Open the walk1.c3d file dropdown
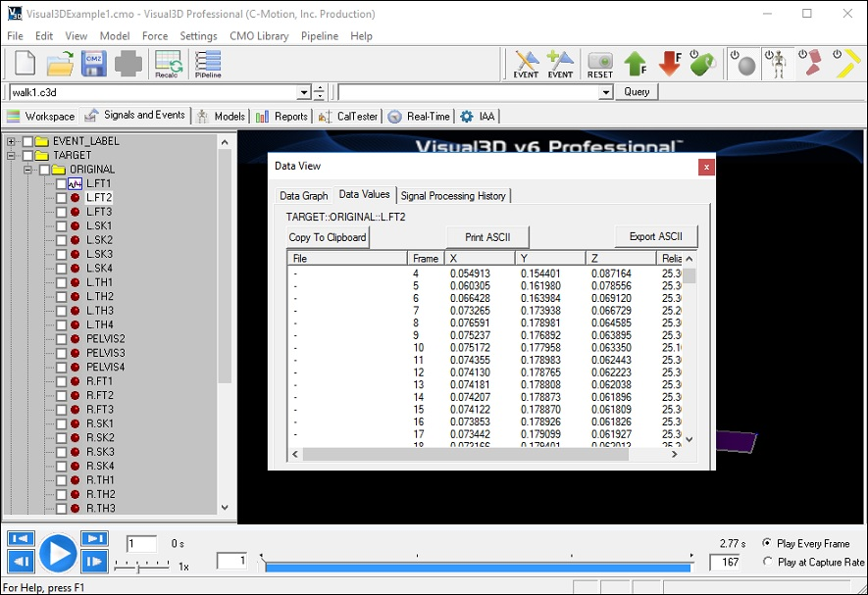 pos(303,92)
